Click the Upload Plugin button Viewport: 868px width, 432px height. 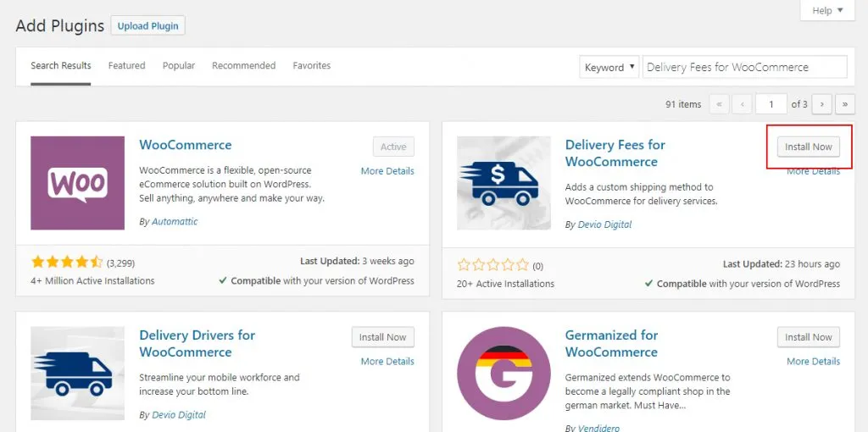tap(147, 26)
